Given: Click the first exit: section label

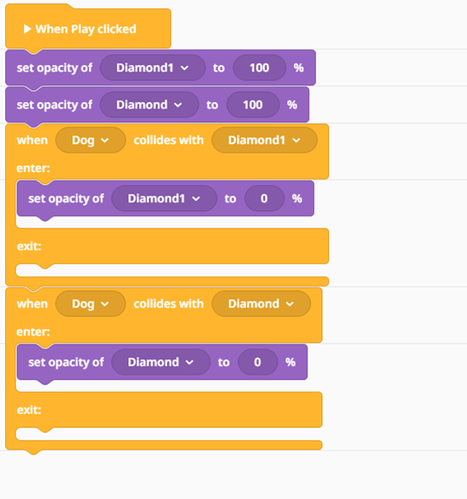Looking at the screenshot, I should (29, 246).
